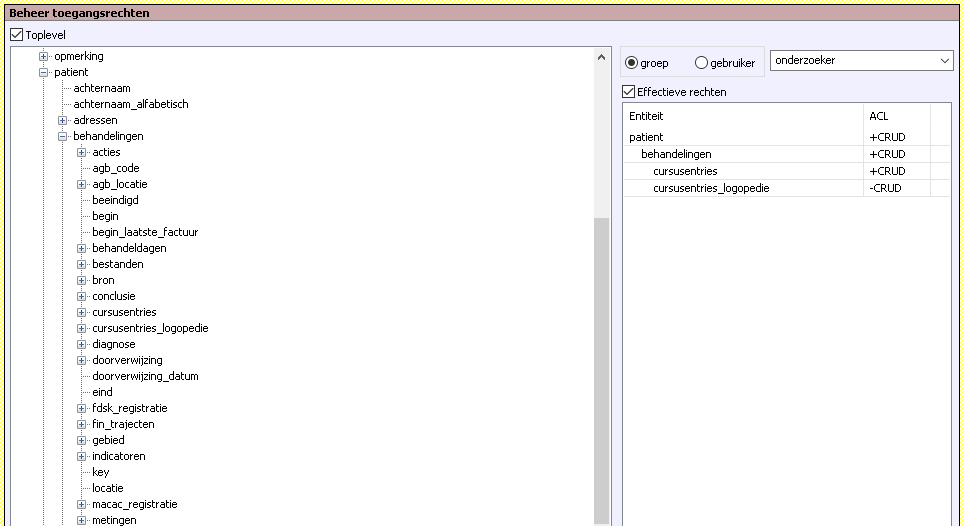Expand the diagnose tree node

pos(82,344)
